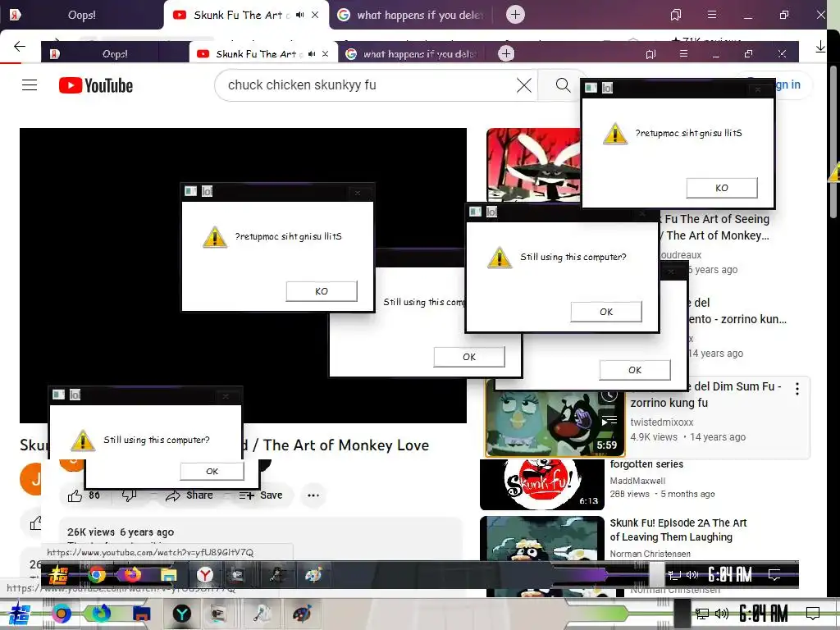The image size is (840, 630).
Task: Open the 6:13 Skunk Fu! logo thumbnail
Action: (x=542, y=485)
